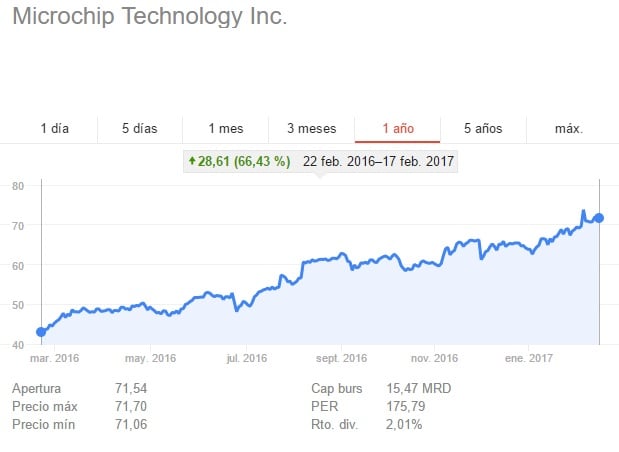Click the Apertura value 71,54

click(131, 388)
